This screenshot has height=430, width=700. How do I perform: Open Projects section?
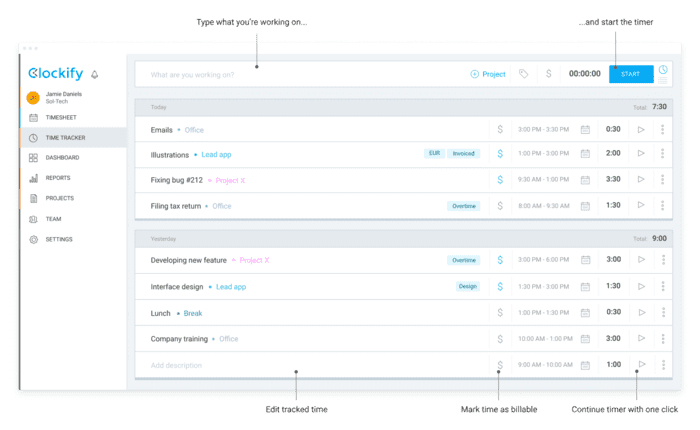pyautogui.click(x=59, y=198)
